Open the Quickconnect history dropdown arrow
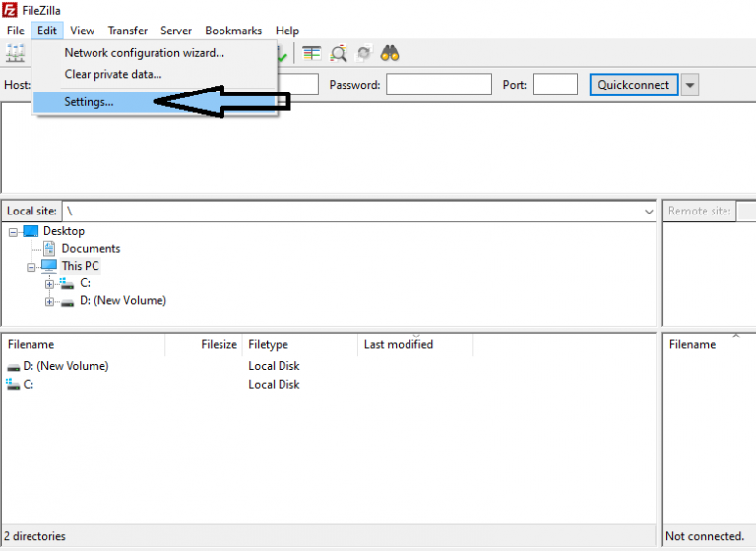The width and height of the screenshot is (756, 551). coord(690,85)
